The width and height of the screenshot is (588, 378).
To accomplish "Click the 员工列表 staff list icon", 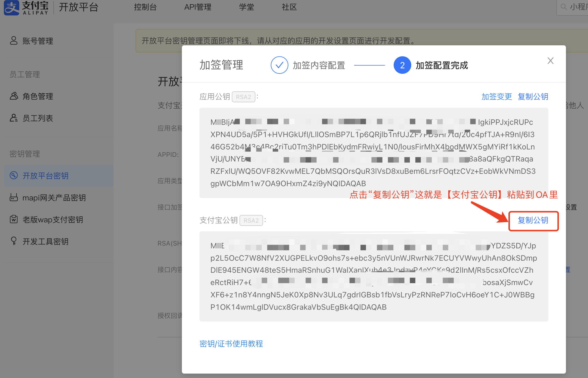I will coord(14,118).
